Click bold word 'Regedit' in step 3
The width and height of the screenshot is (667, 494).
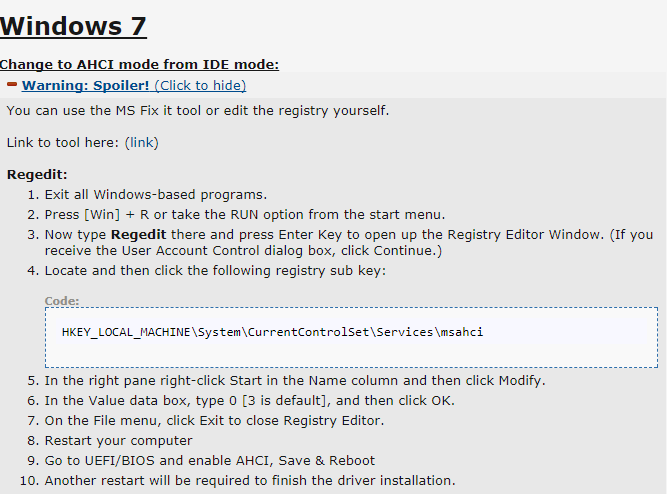point(139,234)
